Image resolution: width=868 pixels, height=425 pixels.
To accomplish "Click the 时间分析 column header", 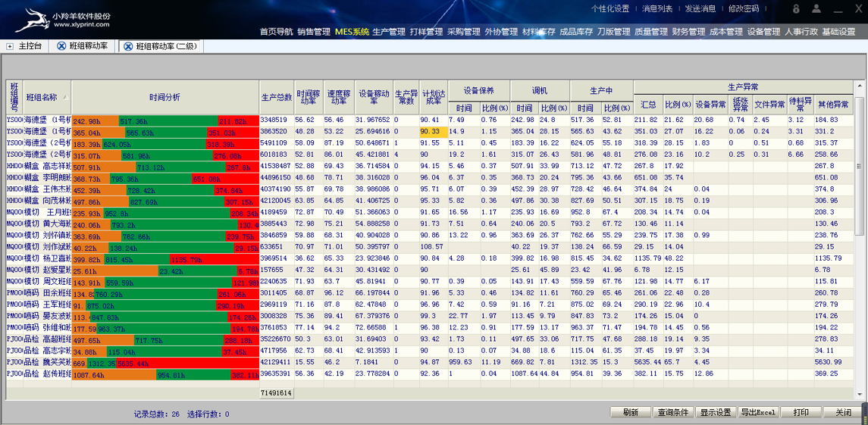I will (165, 98).
